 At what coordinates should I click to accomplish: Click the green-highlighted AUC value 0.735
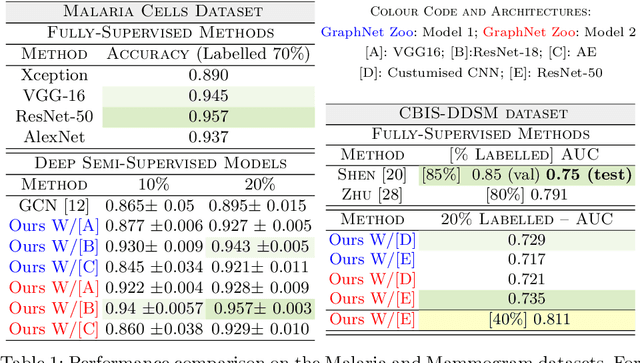(527, 298)
